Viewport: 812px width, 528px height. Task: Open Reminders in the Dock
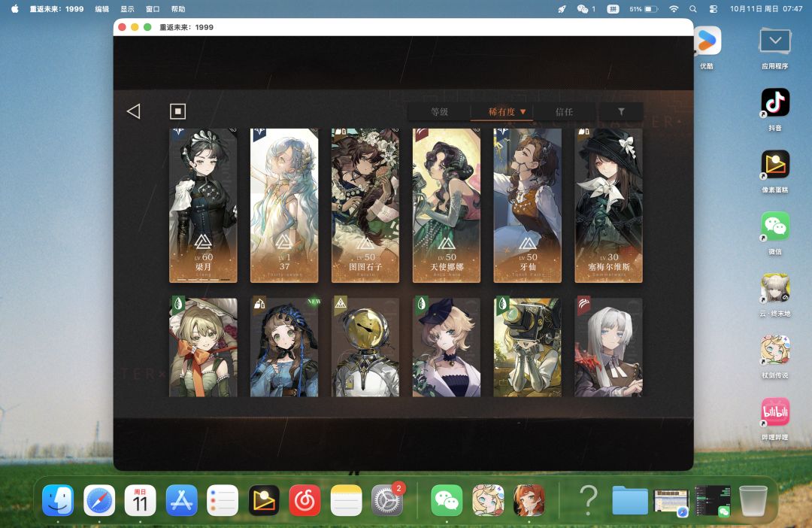[x=223, y=500]
